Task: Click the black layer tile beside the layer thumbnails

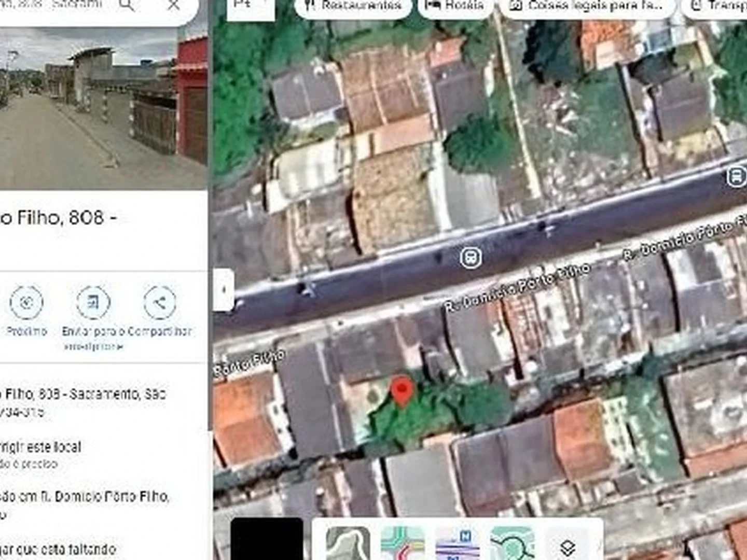Action: pos(267,539)
